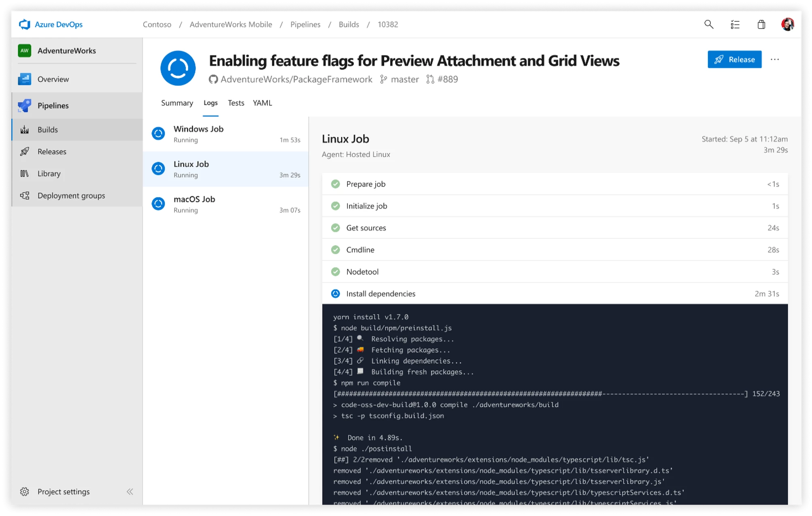Click the Project settings gear icon

click(x=23, y=491)
